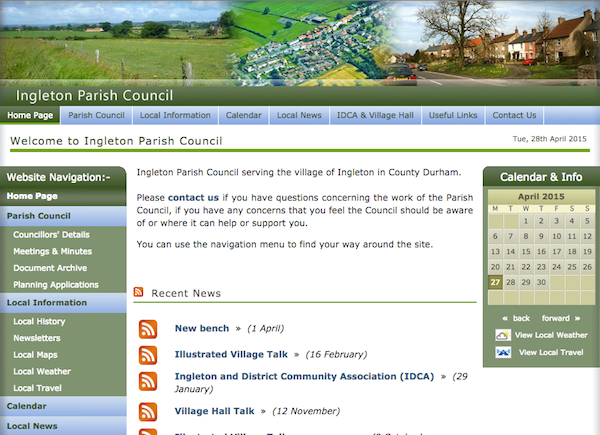The image size is (600, 435).
Task: Open the New bench news article
Action: click(x=199, y=328)
